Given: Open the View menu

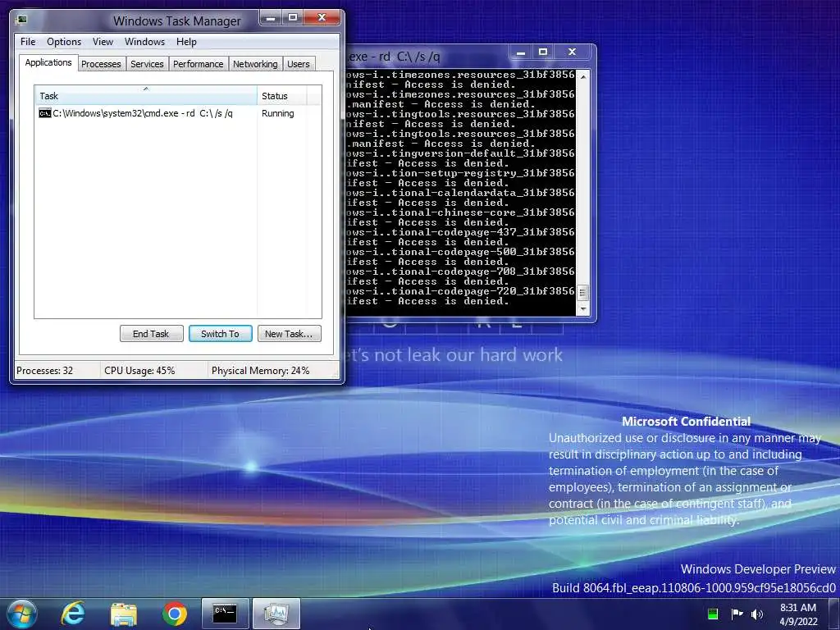Looking at the screenshot, I should click(103, 42).
